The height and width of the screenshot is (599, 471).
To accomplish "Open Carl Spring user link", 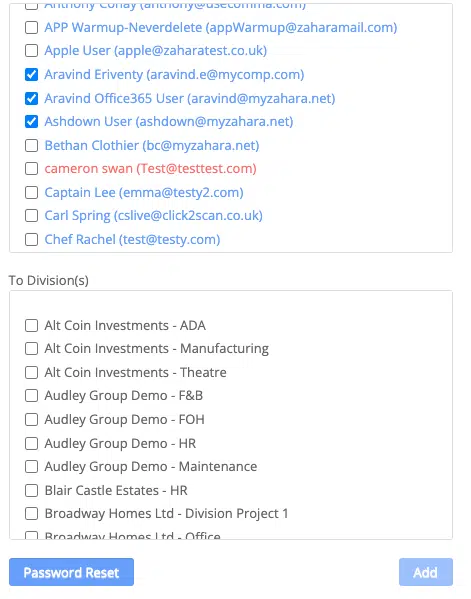I will [x=154, y=216].
